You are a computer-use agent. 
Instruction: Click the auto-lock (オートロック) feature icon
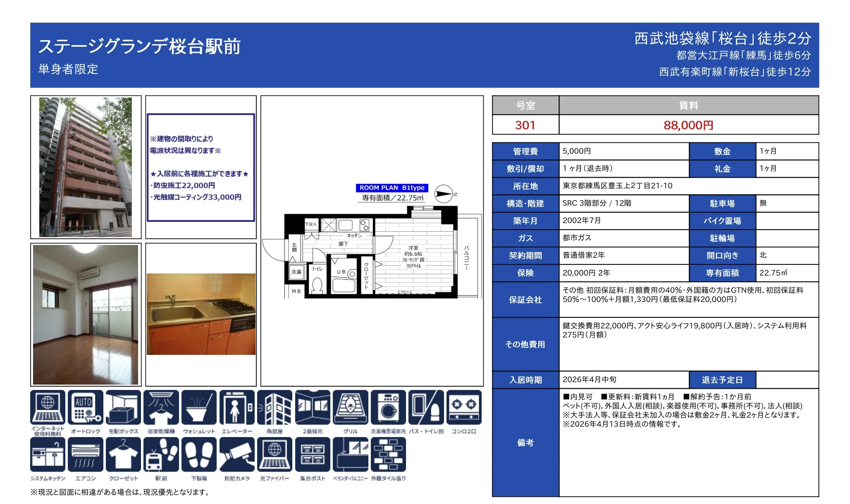[x=86, y=407]
